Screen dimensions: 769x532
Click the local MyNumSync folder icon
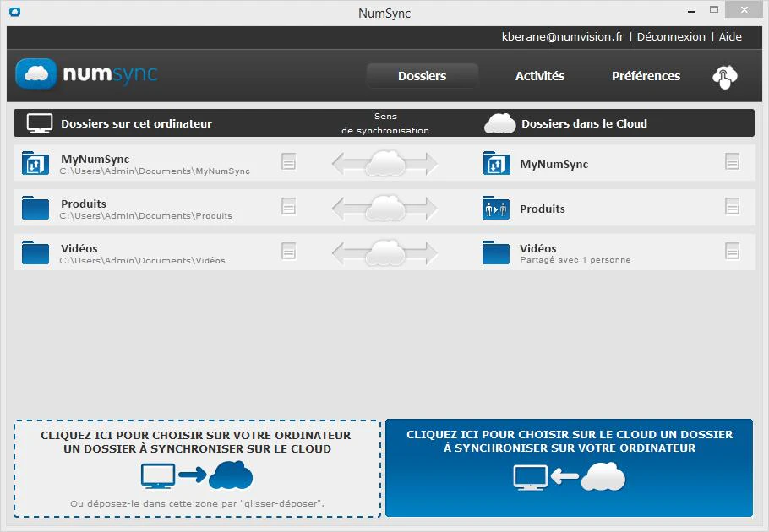(x=35, y=163)
